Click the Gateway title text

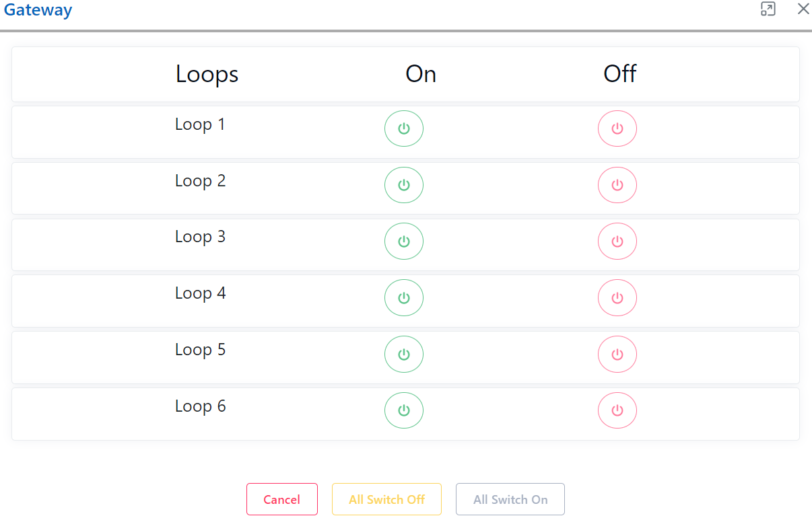click(x=38, y=9)
